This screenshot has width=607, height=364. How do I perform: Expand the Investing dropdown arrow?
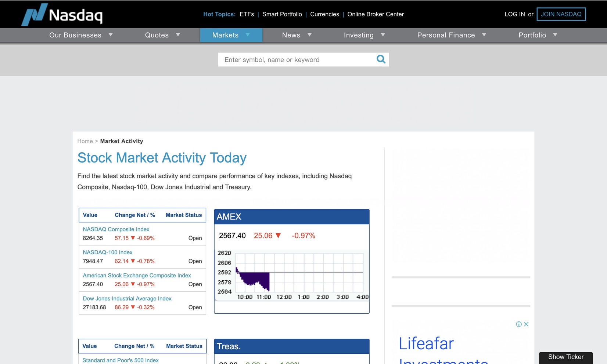click(383, 35)
